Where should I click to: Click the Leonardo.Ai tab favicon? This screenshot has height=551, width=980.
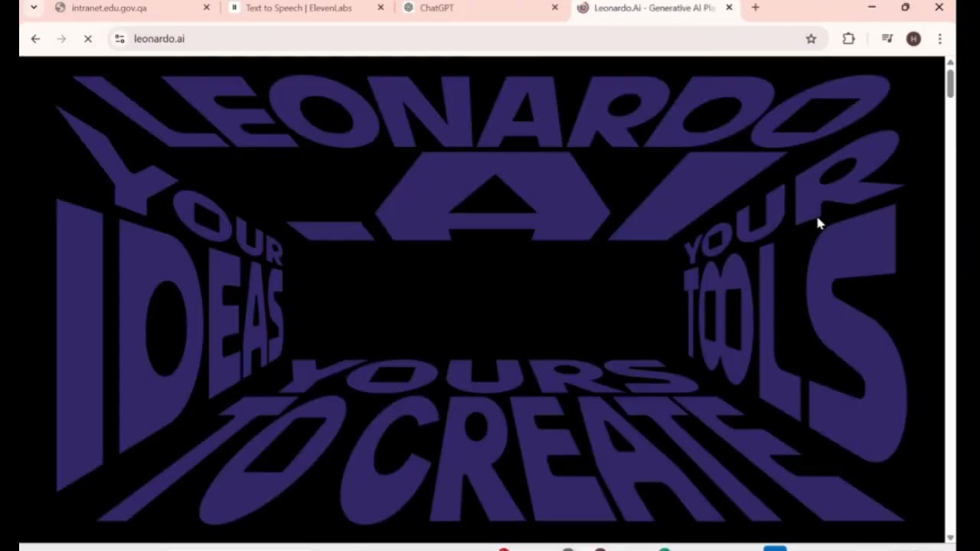point(583,8)
